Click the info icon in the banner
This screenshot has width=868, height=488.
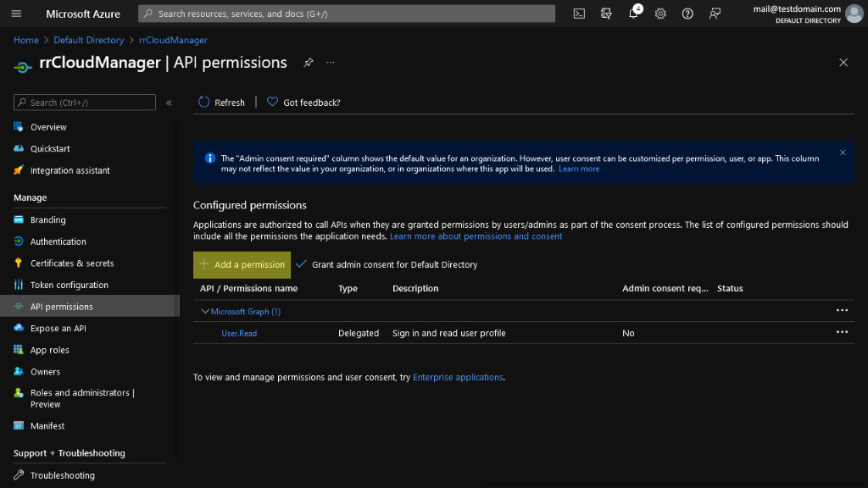pos(210,158)
